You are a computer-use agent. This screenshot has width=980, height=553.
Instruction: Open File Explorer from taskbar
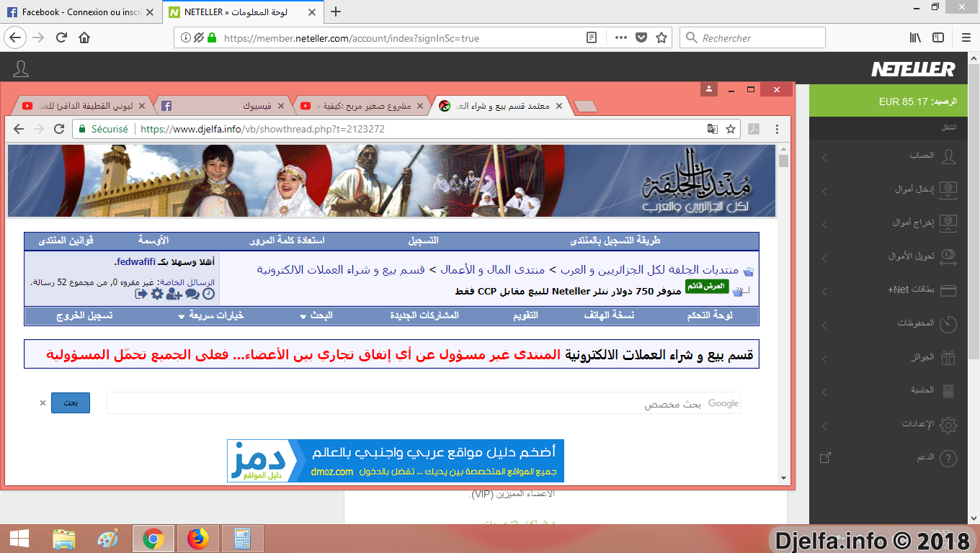[63, 539]
